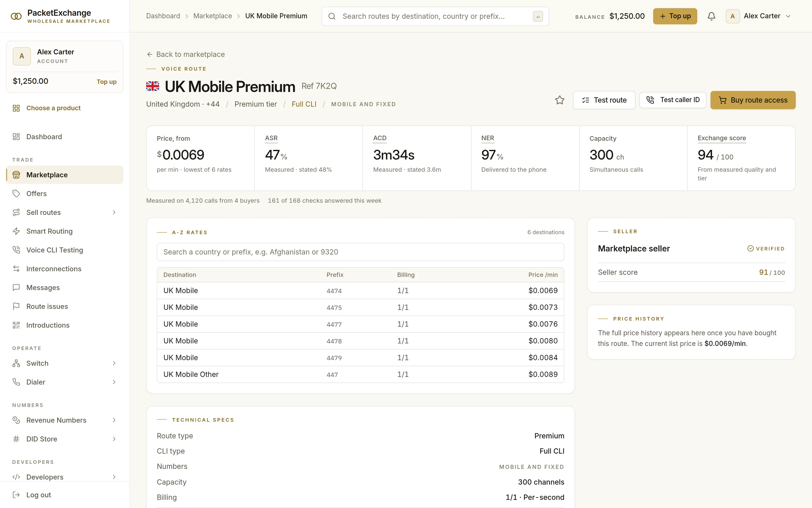The width and height of the screenshot is (812, 508).
Task: Select the rate row with prefix 4475
Action: (x=360, y=307)
